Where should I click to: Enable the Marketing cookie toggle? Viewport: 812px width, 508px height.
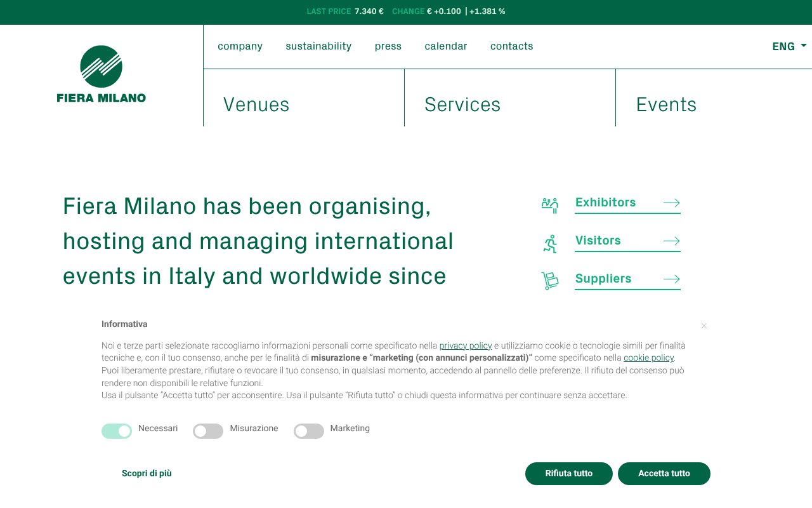click(x=309, y=431)
